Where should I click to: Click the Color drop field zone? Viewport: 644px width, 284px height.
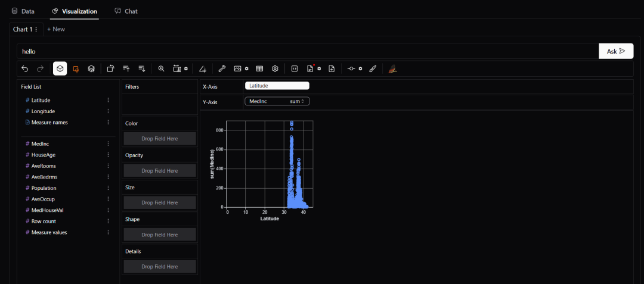pos(160,139)
